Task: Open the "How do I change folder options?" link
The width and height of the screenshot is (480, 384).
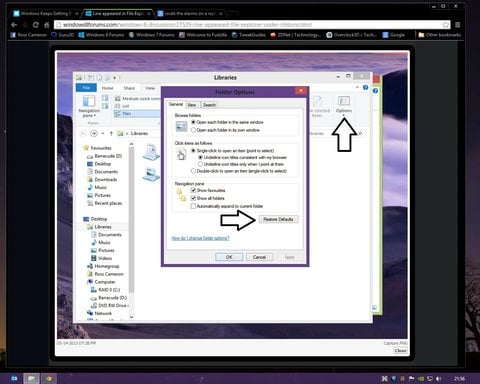Action: click(200, 238)
